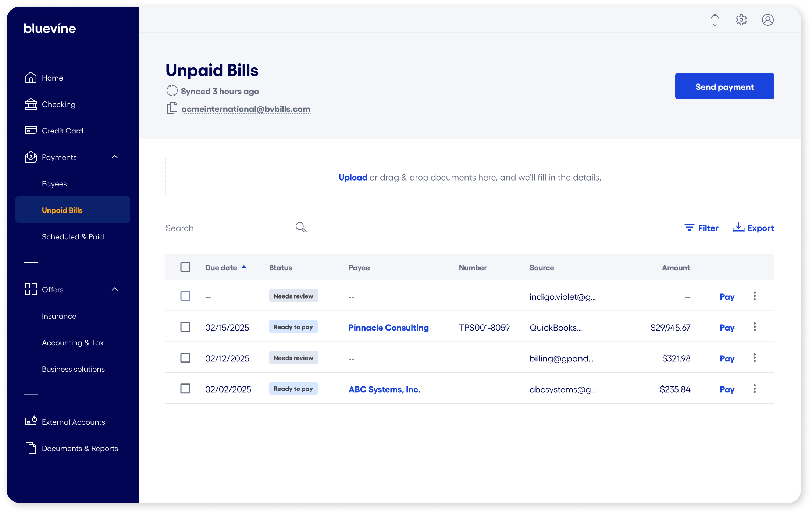Click inside the Search field
This screenshot has width=812, height=514.
point(221,228)
